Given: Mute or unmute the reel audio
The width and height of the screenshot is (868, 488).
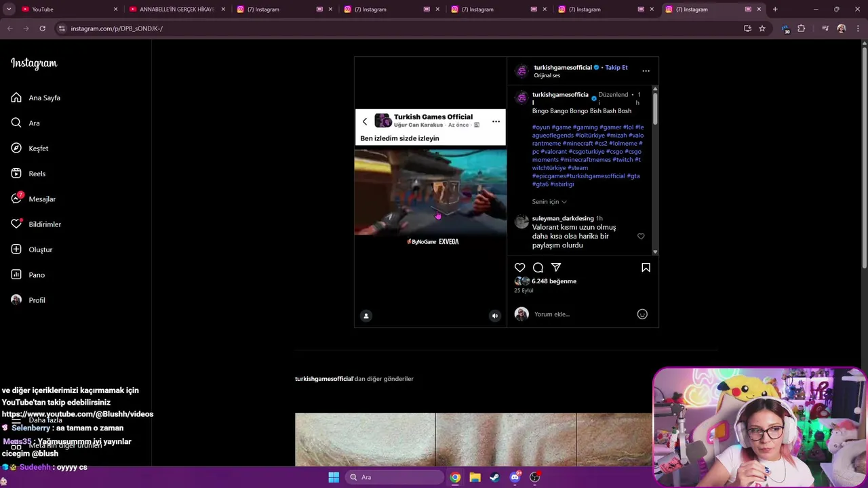Looking at the screenshot, I should 494,315.
